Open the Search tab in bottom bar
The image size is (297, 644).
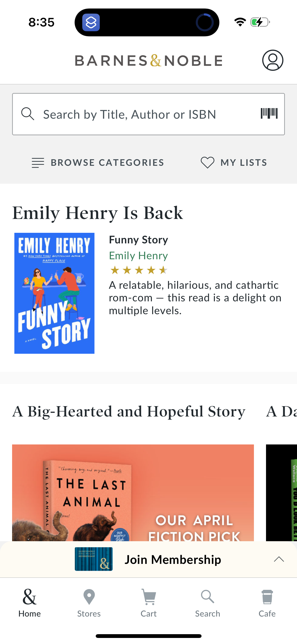click(x=208, y=603)
